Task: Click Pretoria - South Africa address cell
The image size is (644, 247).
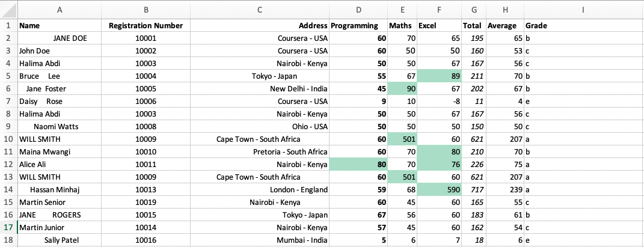Action: coord(260,152)
